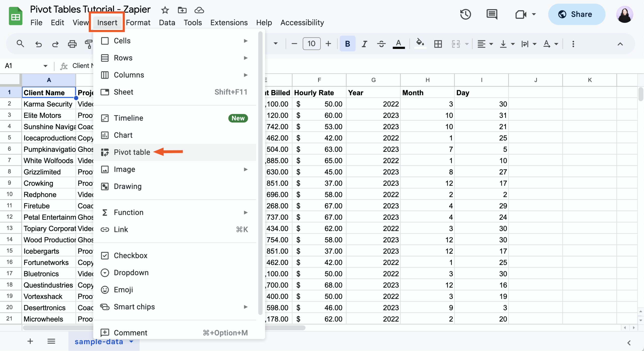Click the blue Share button
Viewport: 644px width, 351px height.
(576, 14)
